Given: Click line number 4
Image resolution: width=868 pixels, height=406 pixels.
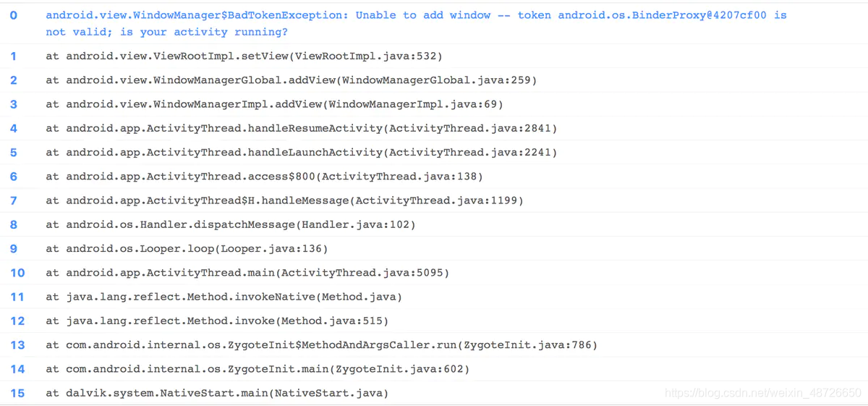Looking at the screenshot, I should tap(14, 128).
